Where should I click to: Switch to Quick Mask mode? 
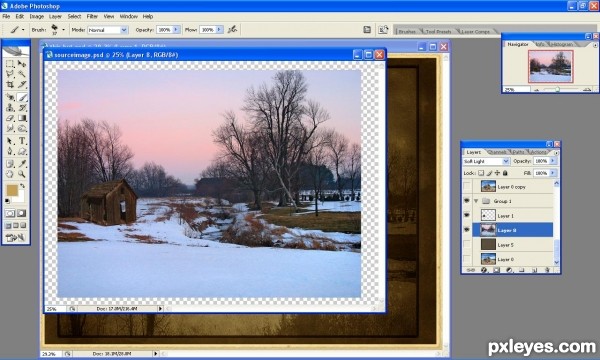pos(22,213)
